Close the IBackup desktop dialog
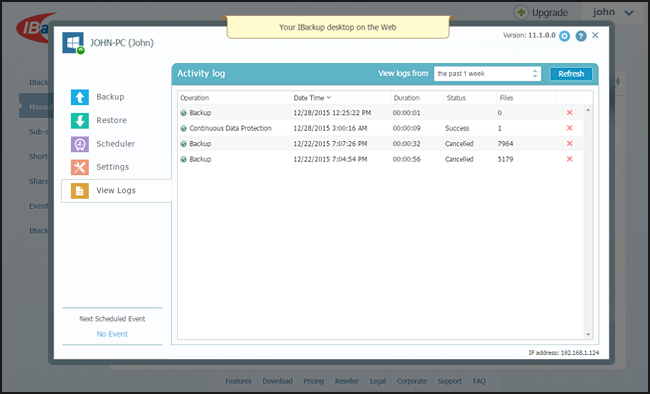 (595, 35)
